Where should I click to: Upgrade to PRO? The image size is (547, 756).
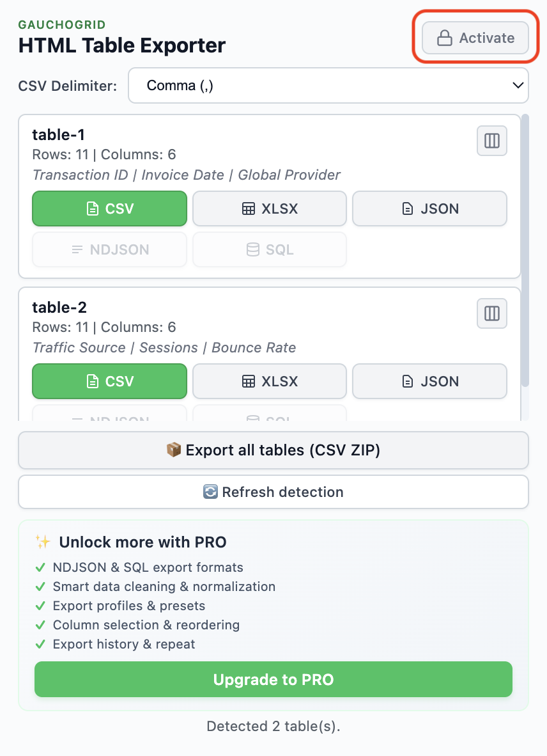coord(273,679)
